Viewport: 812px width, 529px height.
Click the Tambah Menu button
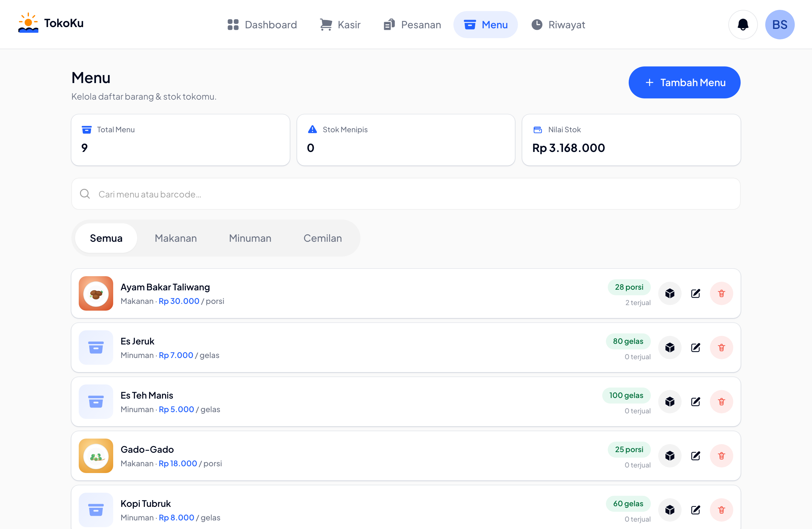684,82
